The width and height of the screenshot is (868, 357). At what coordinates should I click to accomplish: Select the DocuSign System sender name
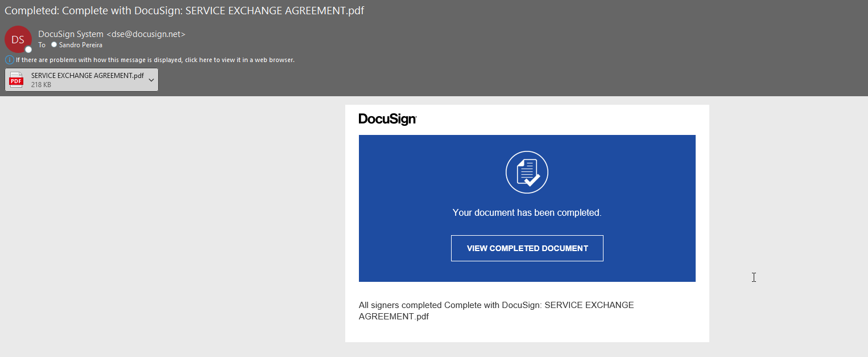[x=71, y=34]
